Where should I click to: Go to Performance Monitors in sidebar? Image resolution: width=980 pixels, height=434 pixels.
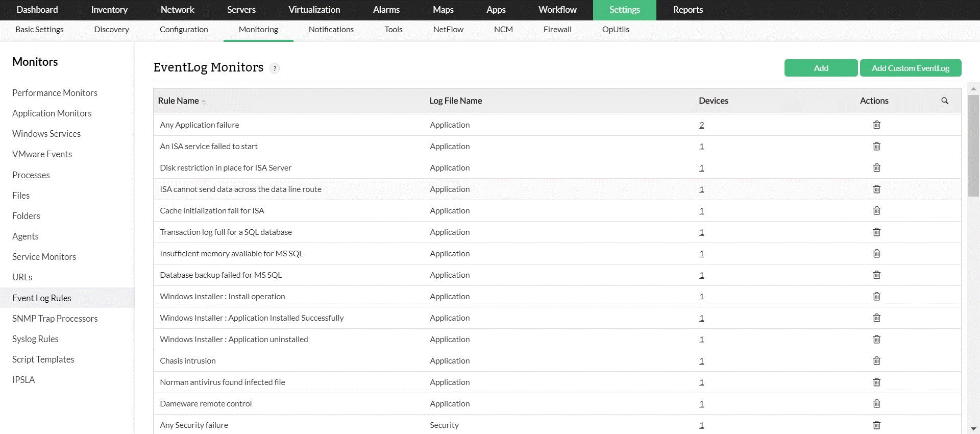(55, 93)
